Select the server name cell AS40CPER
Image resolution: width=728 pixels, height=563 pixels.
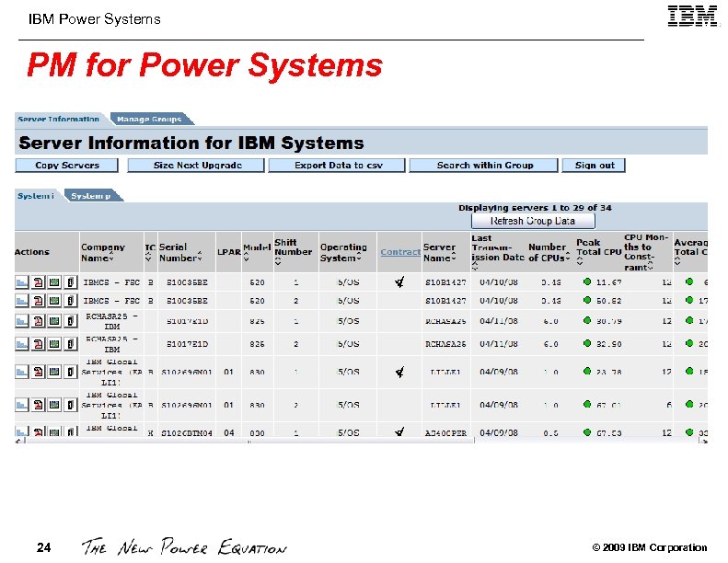445,433
